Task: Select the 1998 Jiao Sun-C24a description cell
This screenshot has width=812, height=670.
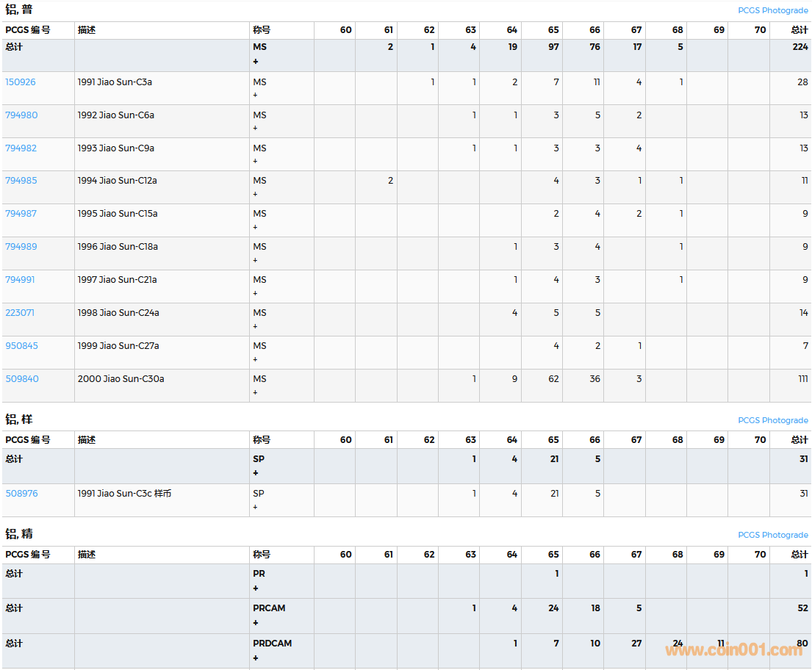Action: (x=118, y=313)
